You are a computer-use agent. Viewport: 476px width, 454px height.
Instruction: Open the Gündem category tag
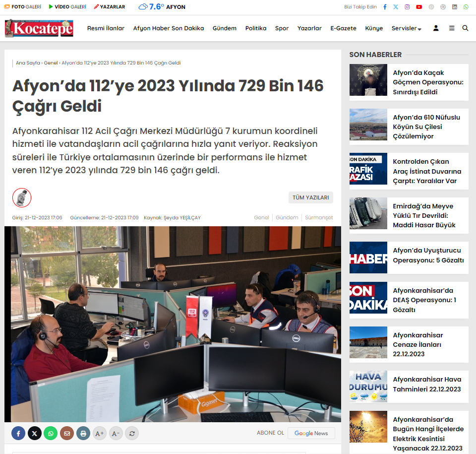pyautogui.click(x=287, y=218)
